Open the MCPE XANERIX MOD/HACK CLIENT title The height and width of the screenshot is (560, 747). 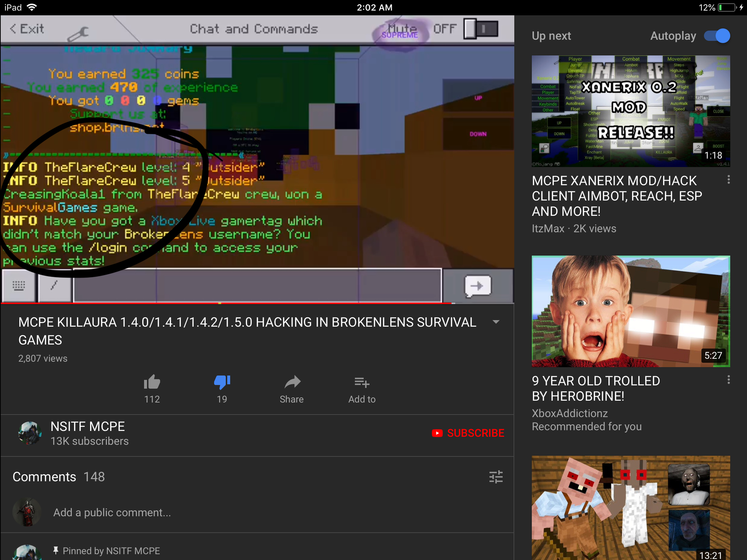coord(617,196)
